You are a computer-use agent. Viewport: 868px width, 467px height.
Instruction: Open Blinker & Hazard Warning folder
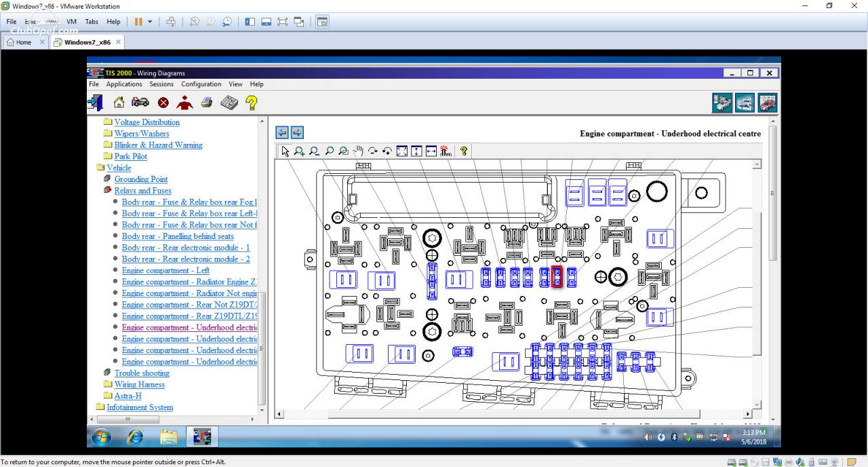[x=158, y=145]
